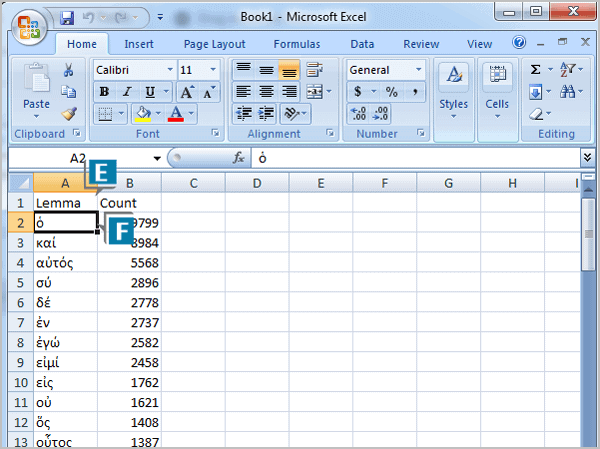
Task: Click the Insert Function fx icon
Action: click(x=239, y=158)
